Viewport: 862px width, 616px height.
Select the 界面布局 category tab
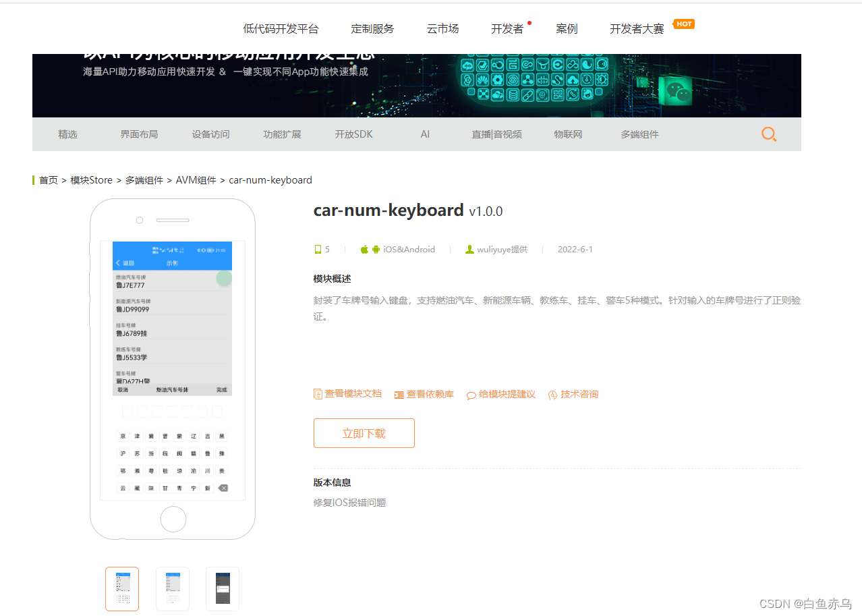139,134
